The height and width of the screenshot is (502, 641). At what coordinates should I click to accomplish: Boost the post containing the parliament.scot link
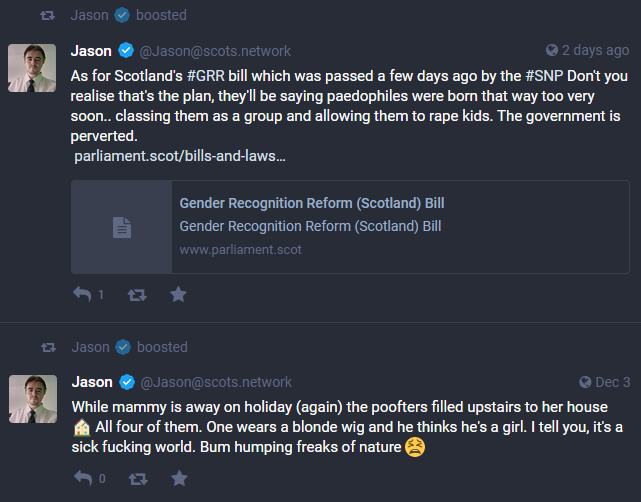(x=137, y=294)
